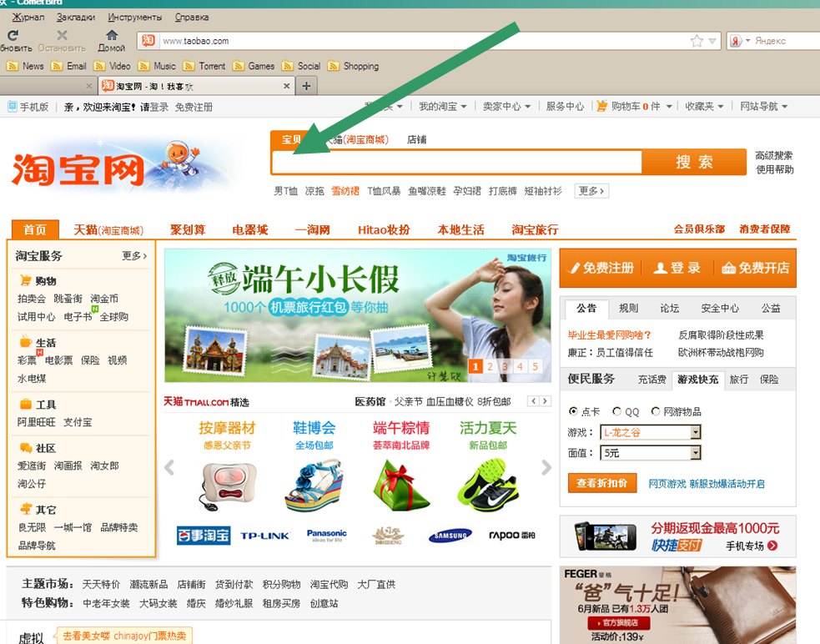820x644 pixels.
Task: Expand the 卖家中心 menu
Action: pos(506,106)
